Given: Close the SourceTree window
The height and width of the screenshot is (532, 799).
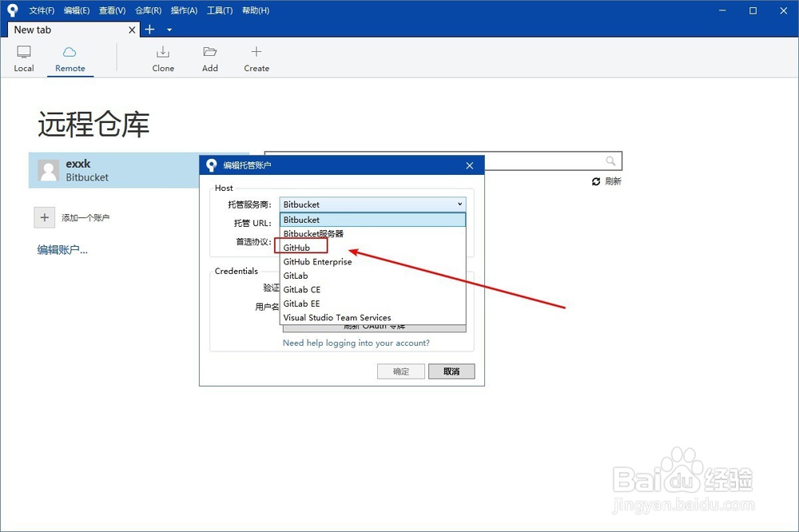Looking at the screenshot, I should (784, 10).
